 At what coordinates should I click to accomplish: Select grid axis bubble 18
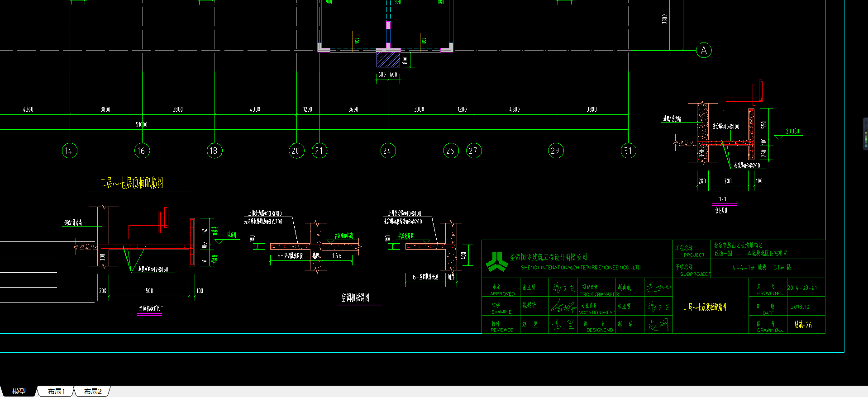click(x=215, y=151)
